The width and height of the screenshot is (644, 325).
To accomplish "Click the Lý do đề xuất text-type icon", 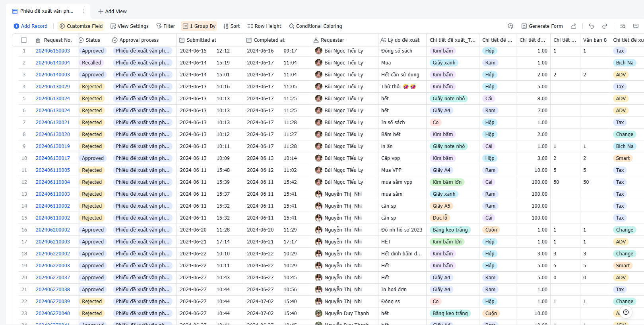I will [383, 40].
